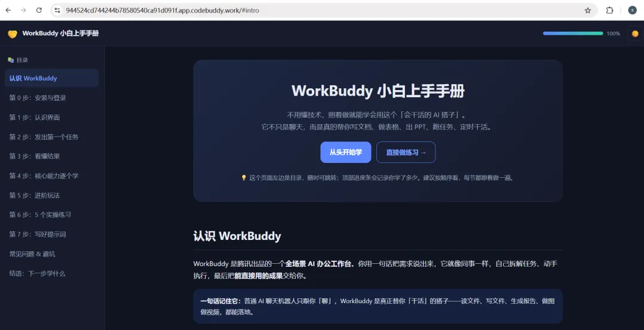The width and height of the screenshot is (644, 330).
Task: Click the 目录 sidebar label
Action: tap(22, 60)
